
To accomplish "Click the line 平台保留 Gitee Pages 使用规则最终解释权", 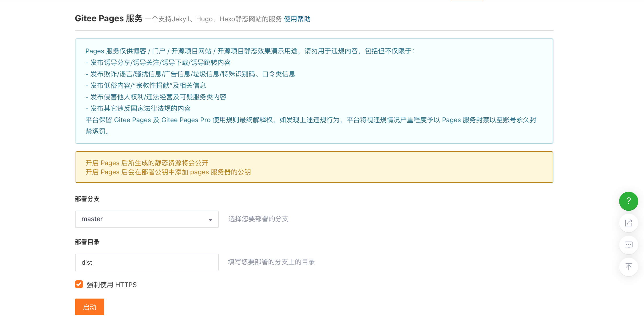I will click(311, 126).
